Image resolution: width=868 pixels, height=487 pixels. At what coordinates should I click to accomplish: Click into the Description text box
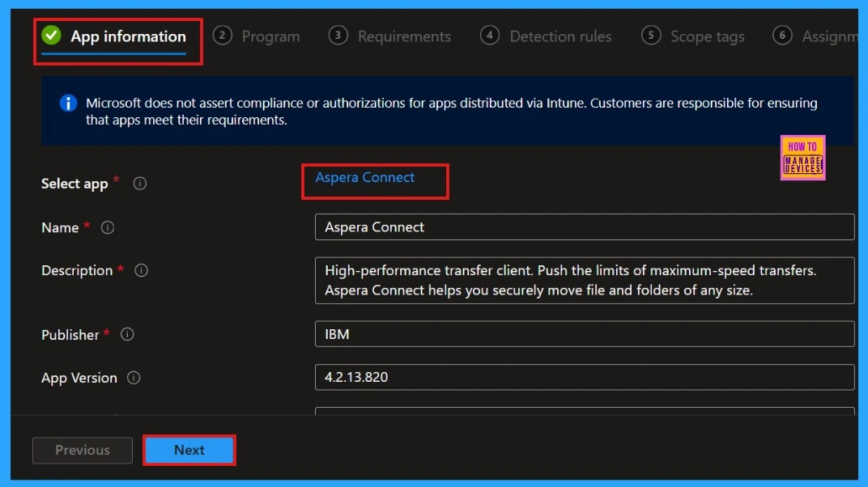tap(585, 280)
